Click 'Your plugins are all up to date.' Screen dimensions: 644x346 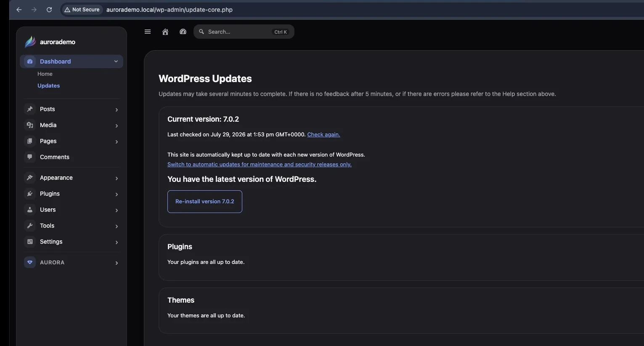206,262
